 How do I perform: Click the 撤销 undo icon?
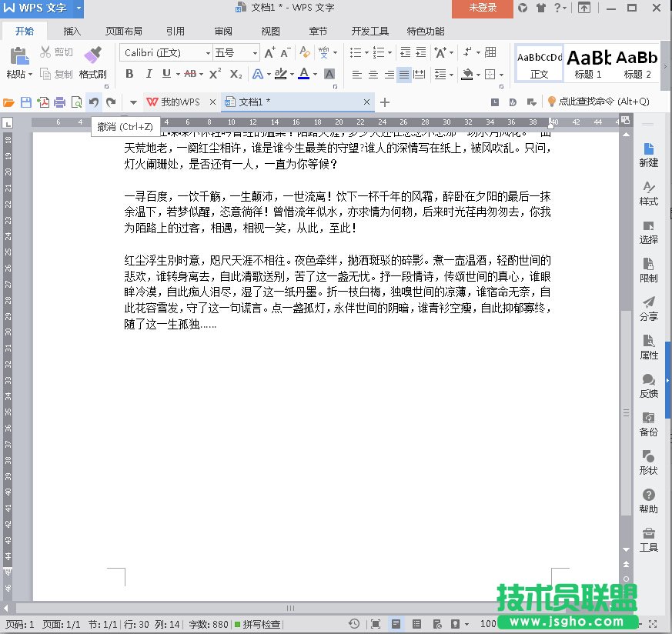(92, 102)
